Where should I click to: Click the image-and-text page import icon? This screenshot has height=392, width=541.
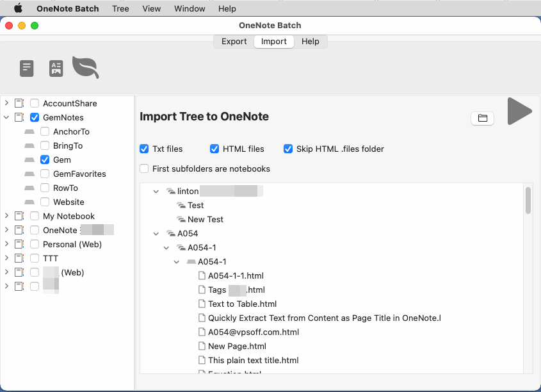coord(56,69)
